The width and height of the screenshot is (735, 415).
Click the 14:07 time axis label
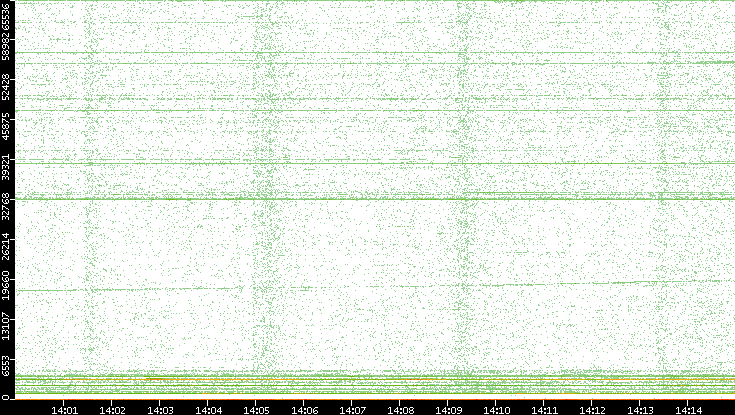pos(352,409)
